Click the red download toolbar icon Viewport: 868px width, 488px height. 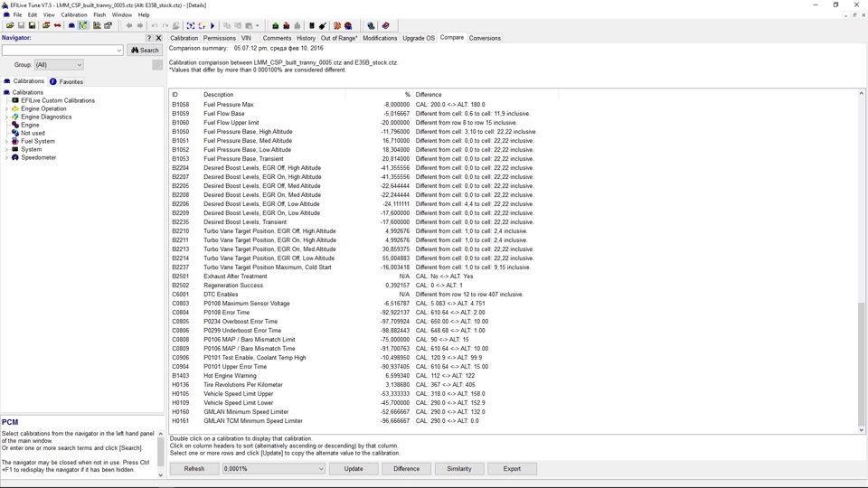tap(287, 25)
